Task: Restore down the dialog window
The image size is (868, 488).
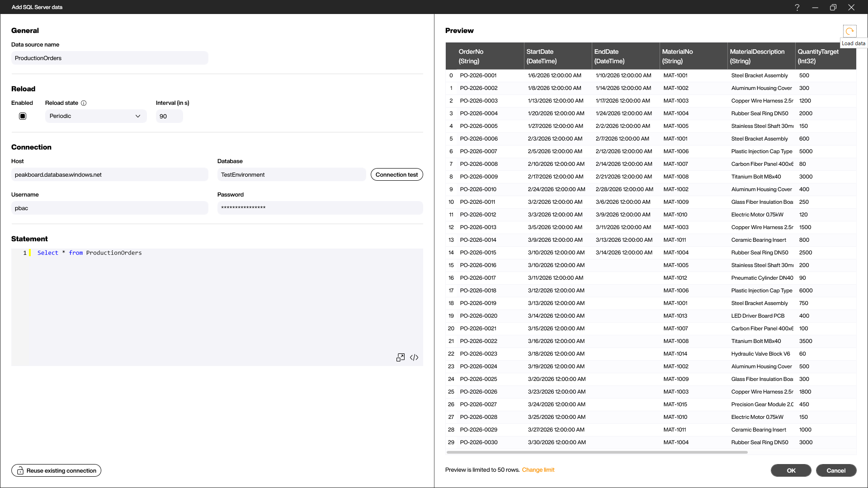Action: [833, 7]
